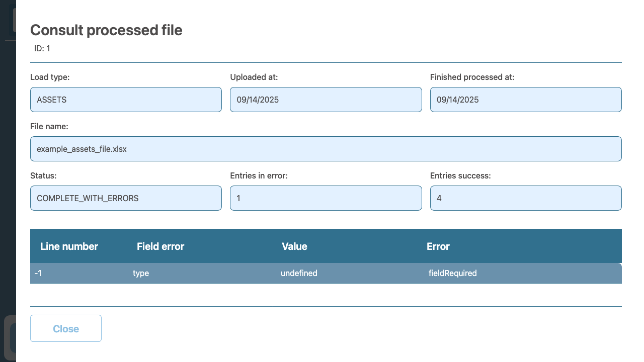Sort by the Line number column header
Image resolution: width=644 pixels, height=362 pixels.
point(68,246)
